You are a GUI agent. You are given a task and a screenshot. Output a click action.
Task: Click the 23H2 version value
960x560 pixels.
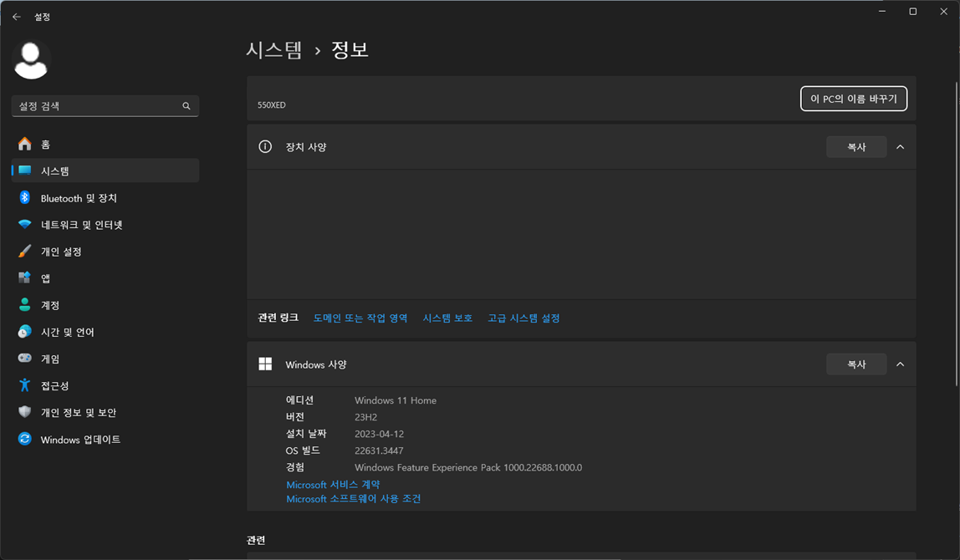pos(365,417)
